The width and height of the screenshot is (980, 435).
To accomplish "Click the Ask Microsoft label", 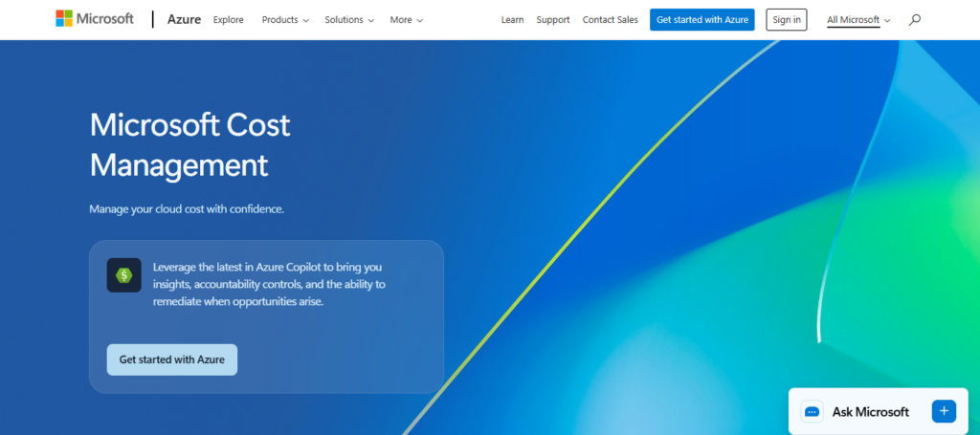I will (x=871, y=412).
